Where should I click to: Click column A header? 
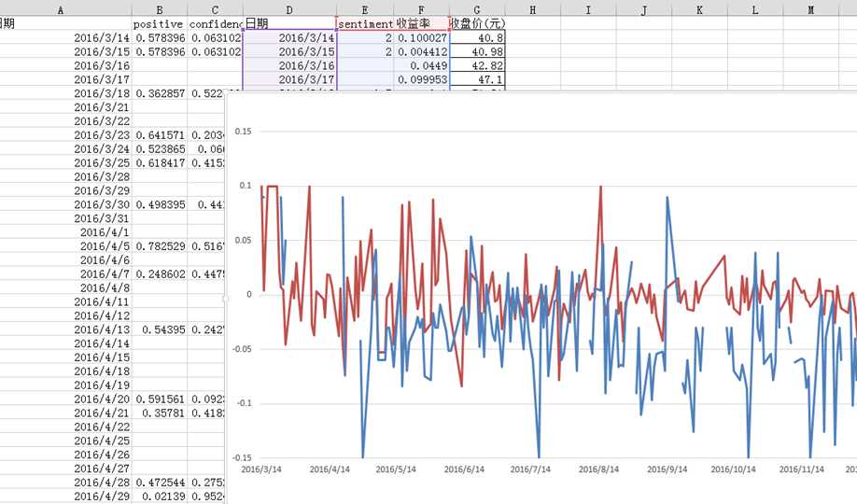pyautogui.click(x=62, y=8)
